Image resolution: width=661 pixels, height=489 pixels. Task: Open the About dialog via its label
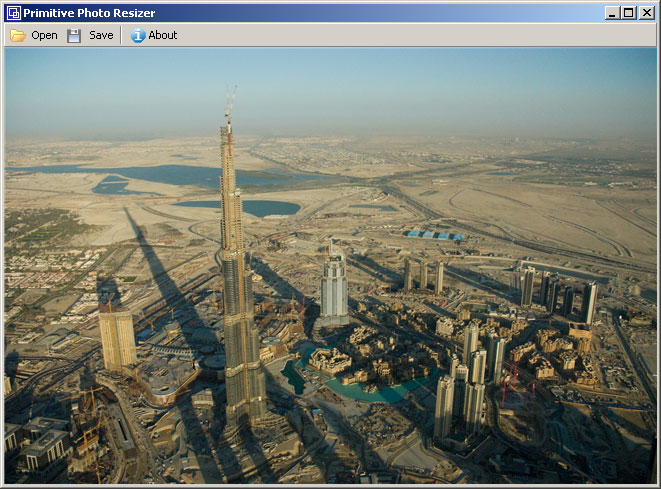click(x=163, y=35)
